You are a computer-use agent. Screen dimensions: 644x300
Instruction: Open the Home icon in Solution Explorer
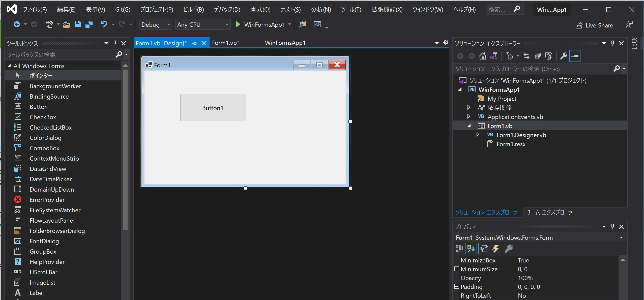[x=482, y=56]
